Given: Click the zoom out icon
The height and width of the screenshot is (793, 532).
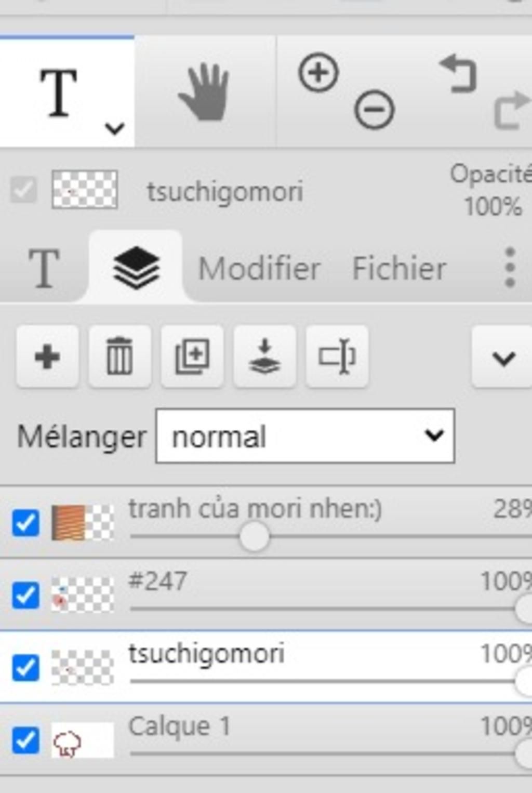Looking at the screenshot, I should pyautogui.click(x=374, y=110).
